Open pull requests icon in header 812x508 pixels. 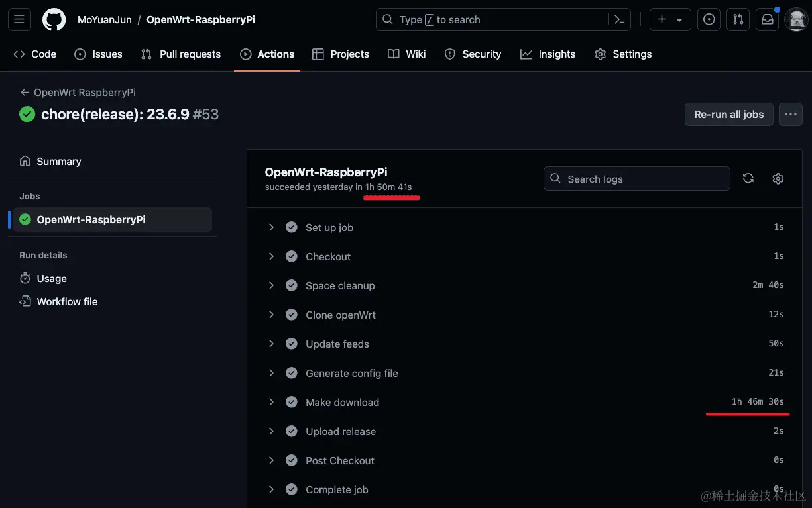tap(738, 20)
